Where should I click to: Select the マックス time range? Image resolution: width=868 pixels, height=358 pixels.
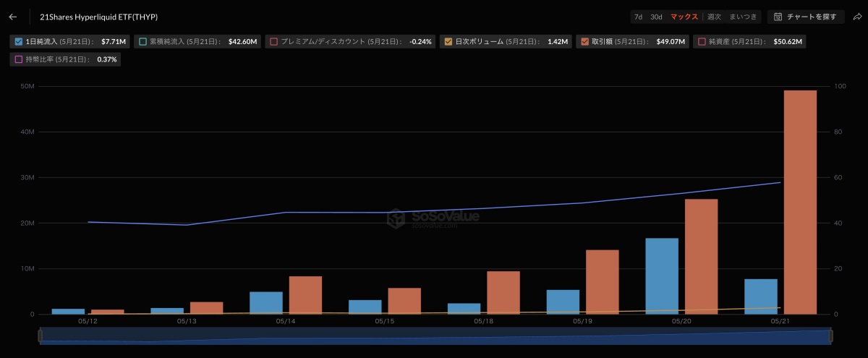pos(684,17)
